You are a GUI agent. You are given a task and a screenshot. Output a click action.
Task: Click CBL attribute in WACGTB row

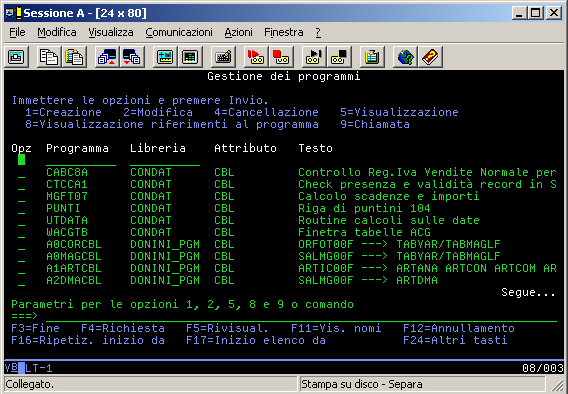[224, 232]
